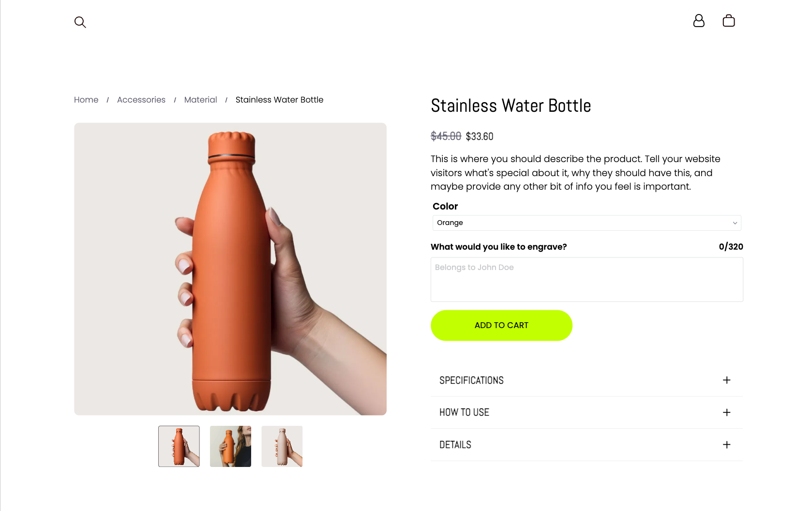The width and height of the screenshot is (812, 511).
Task: Open the Accessories breadcrumb link
Action: click(x=141, y=100)
